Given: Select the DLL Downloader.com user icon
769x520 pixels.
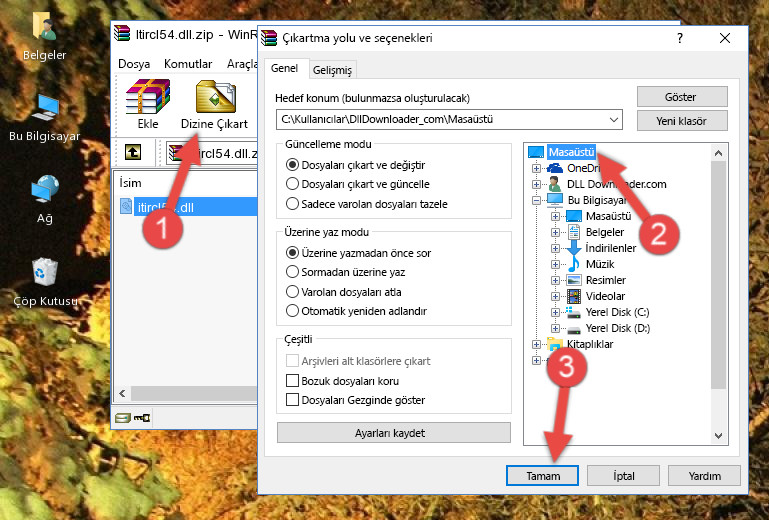Looking at the screenshot, I should click(x=555, y=184).
